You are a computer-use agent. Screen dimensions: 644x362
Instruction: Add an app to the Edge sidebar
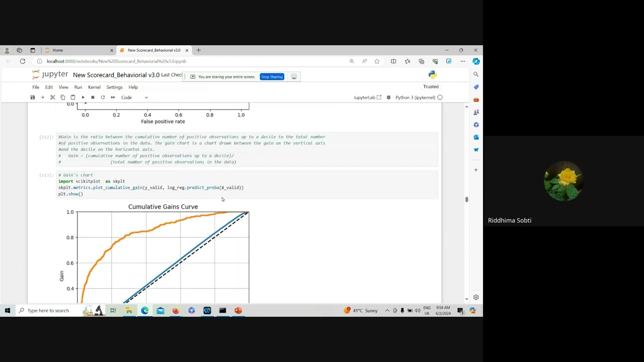[476, 170]
